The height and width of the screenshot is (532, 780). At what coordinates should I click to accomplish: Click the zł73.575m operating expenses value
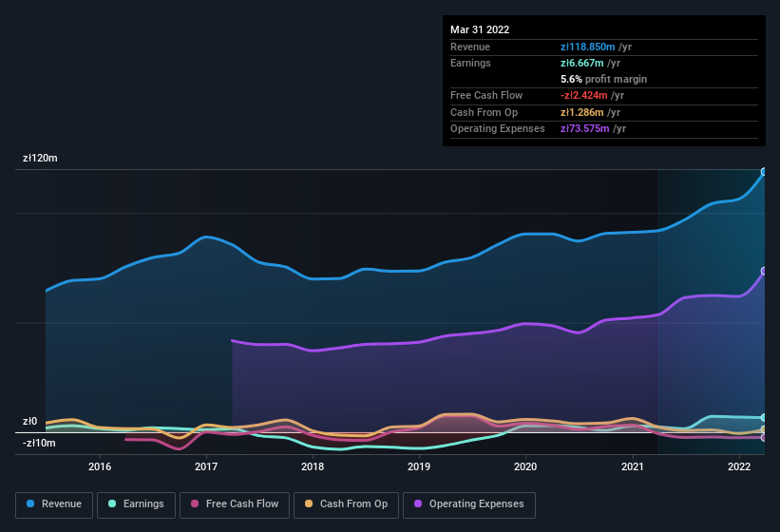coord(584,128)
